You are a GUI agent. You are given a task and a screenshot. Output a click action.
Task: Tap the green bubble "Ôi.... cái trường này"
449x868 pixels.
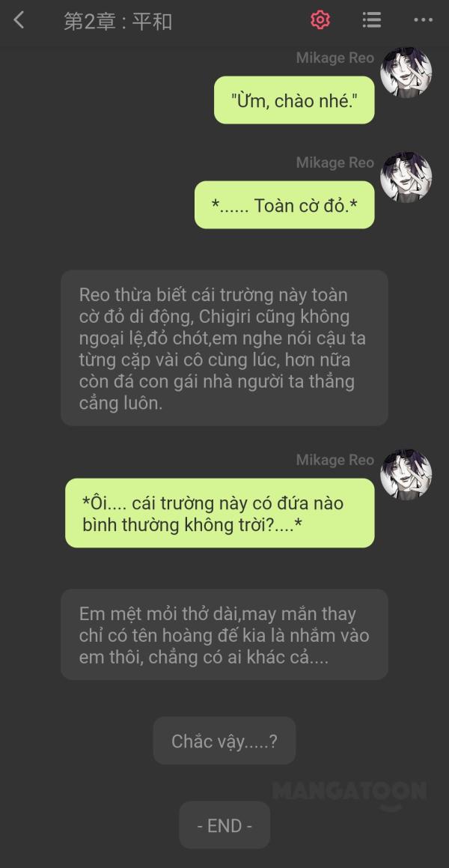(x=220, y=513)
